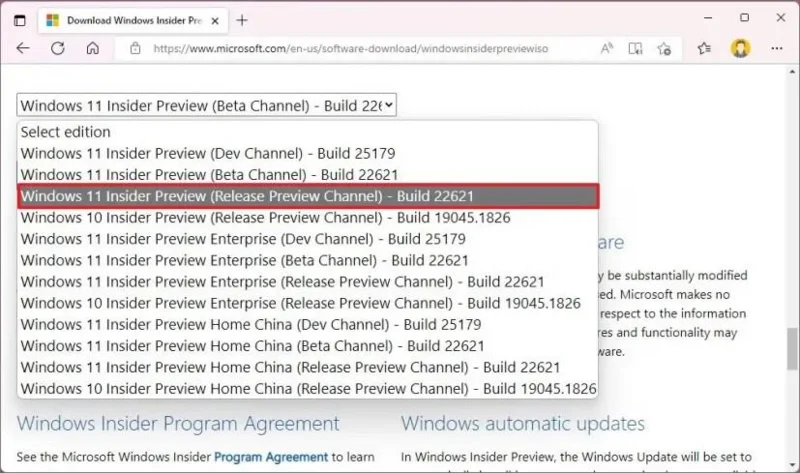Maximize the browser window

(x=744, y=18)
